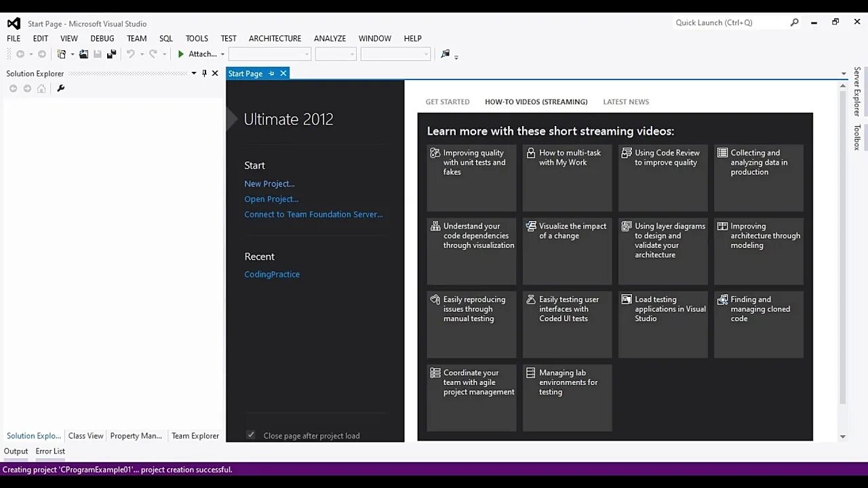Open the third empty toolbar combo box
Screen dimensions: 868x488
click(x=395, y=54)
